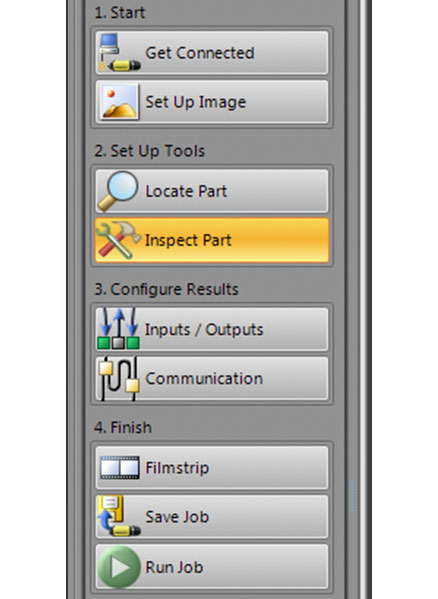Open the Communication settings step
Screen dimensions: 438x599
click(x=212, y=378)
